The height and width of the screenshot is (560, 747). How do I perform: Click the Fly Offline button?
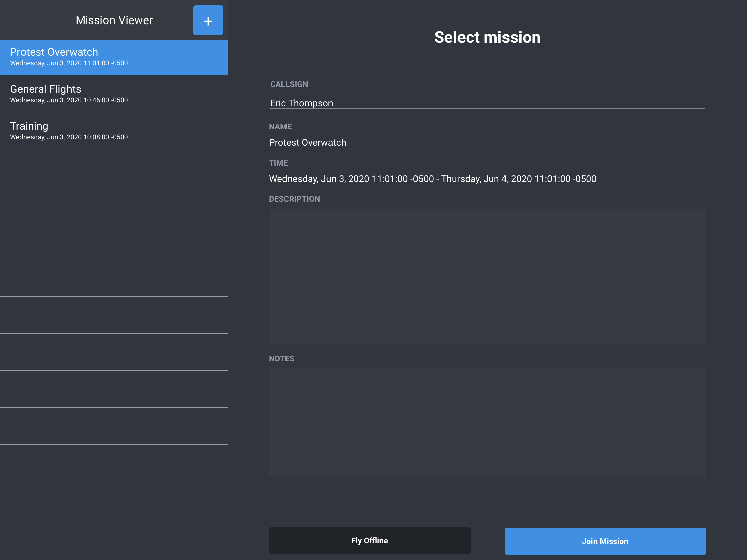pos(369,541)
